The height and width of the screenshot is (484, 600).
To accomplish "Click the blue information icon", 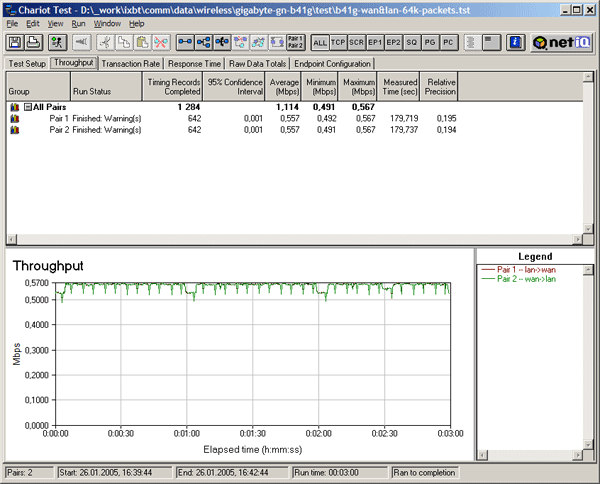I will [515, 42].
